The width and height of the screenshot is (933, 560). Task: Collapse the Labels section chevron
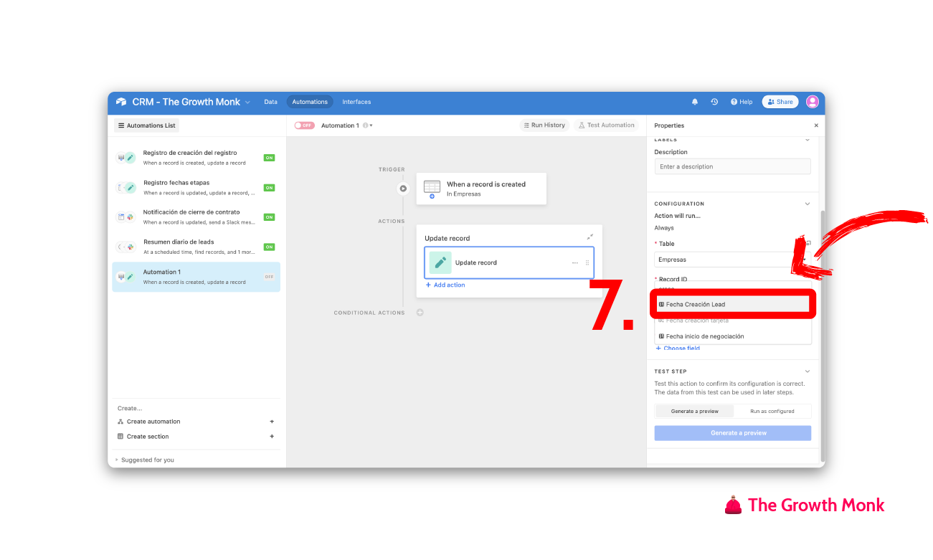pos(808,140)
